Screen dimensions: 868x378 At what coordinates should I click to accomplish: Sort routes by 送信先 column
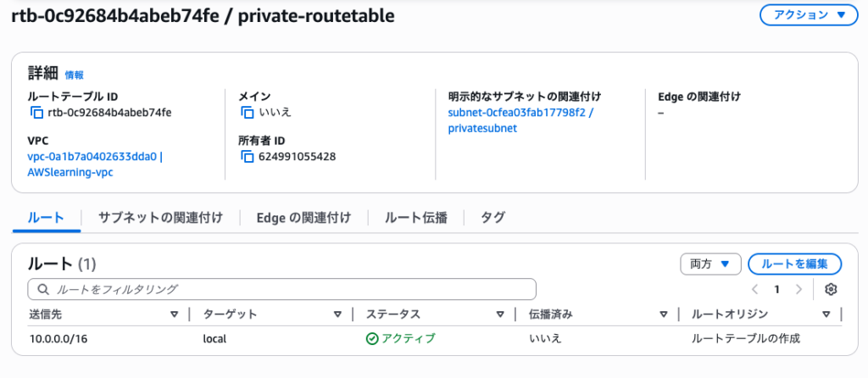point(174,314)
